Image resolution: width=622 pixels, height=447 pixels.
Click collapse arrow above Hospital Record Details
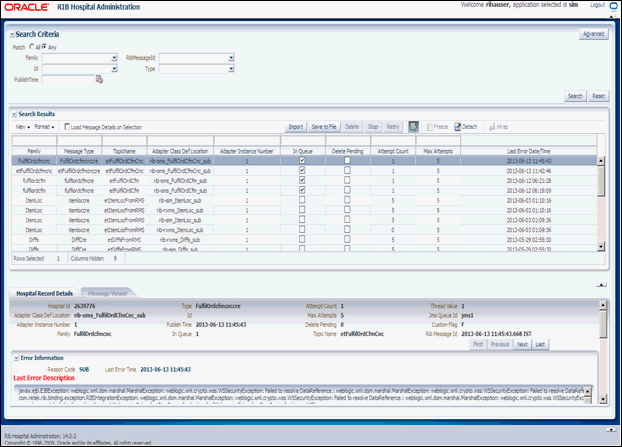(x=601, y=285)
